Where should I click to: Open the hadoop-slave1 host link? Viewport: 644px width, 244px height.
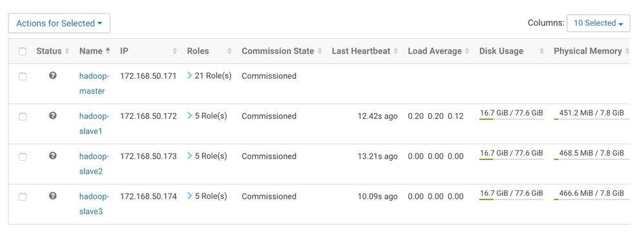pyautogui.click(x=94, y=124)
